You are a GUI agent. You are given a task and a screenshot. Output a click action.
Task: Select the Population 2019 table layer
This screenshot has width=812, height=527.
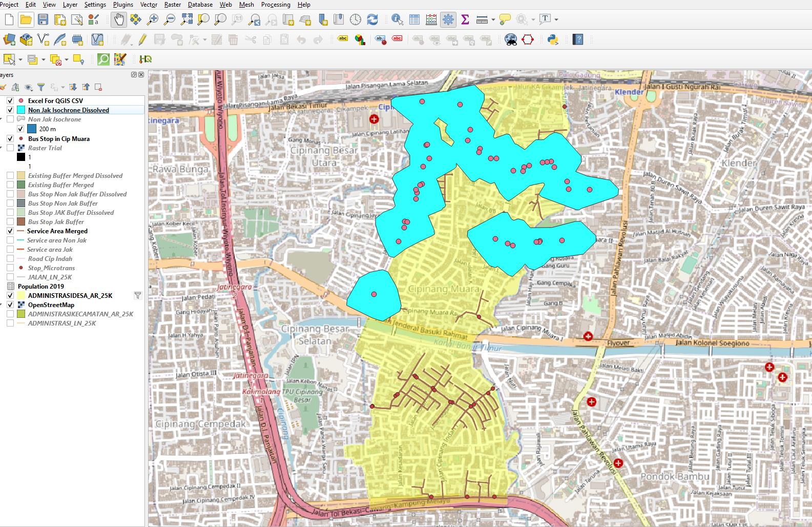pyautogui.click(x=41, y=287)
